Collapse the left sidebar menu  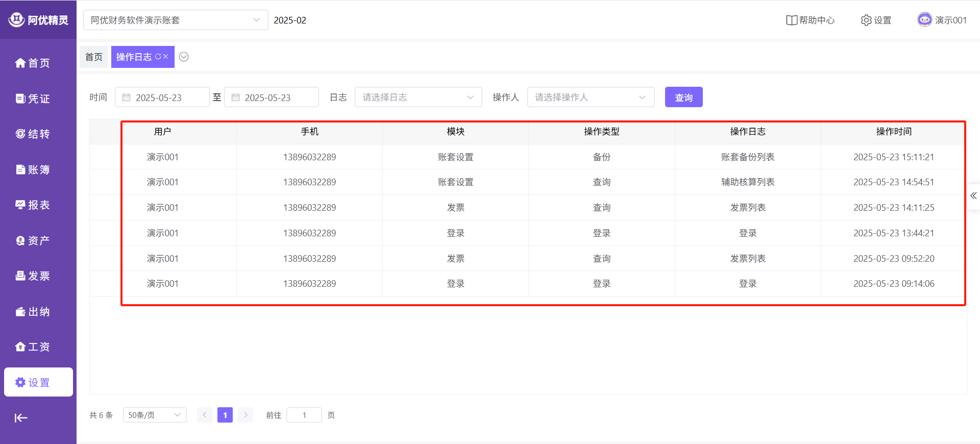(x=21, y=418)
